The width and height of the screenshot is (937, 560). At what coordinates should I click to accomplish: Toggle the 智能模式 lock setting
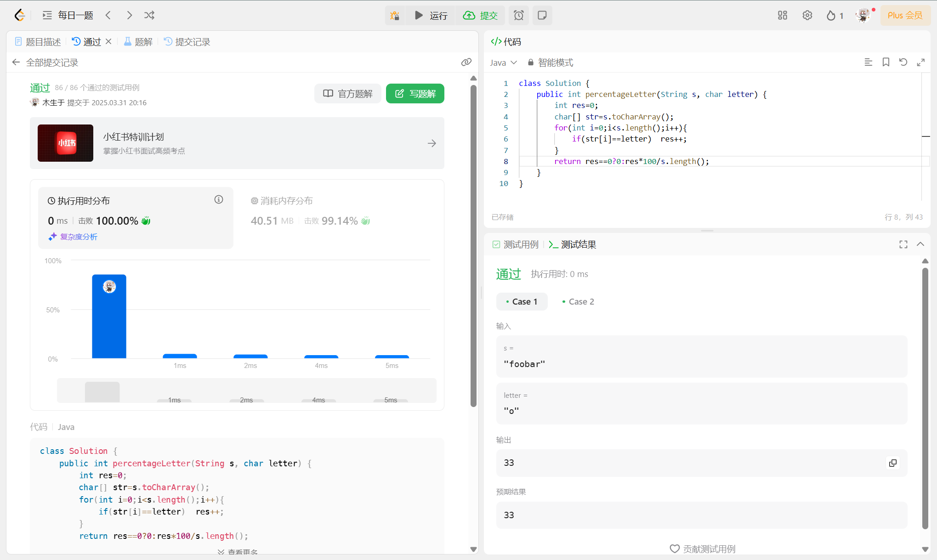pyautogui.click(x=551, y=62)
